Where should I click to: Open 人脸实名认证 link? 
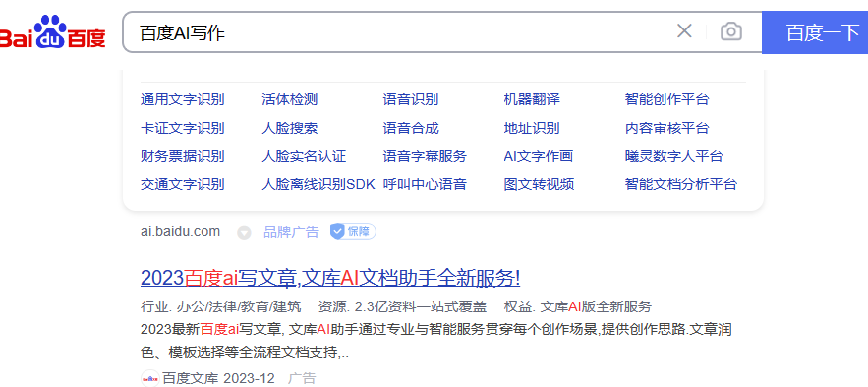pyautogui.click(x=304, y=156)
